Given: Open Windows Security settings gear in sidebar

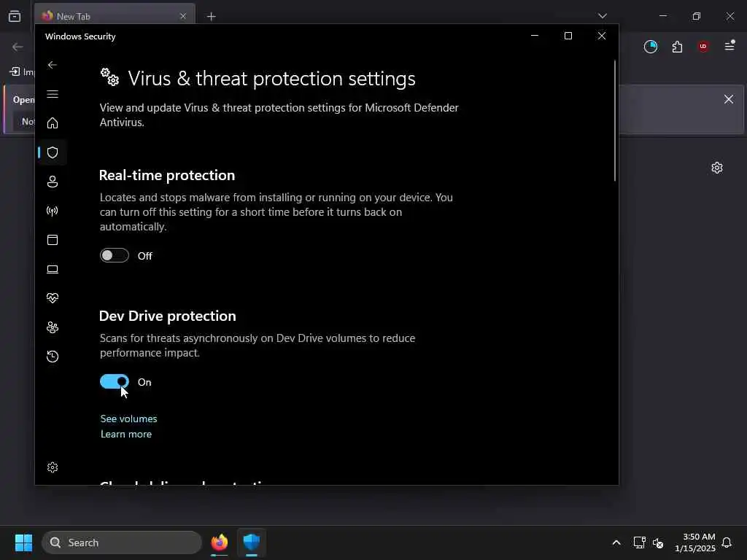Looking at the screenshot, I should coord(53,467).
